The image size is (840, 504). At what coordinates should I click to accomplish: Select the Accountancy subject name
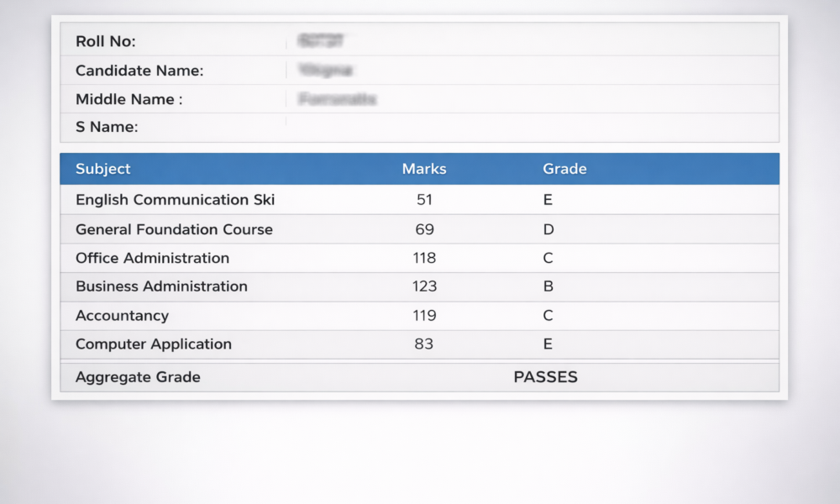[122, 316]
